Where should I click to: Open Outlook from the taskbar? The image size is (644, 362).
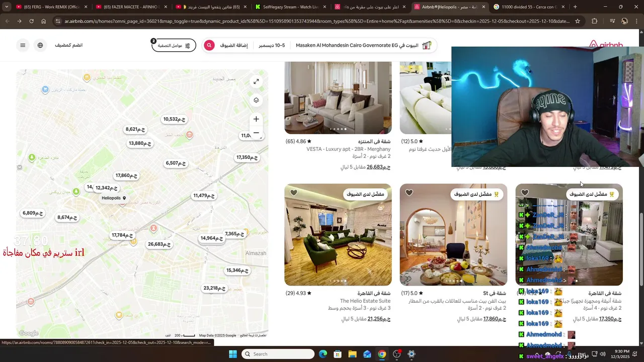(x=367, y=354)
